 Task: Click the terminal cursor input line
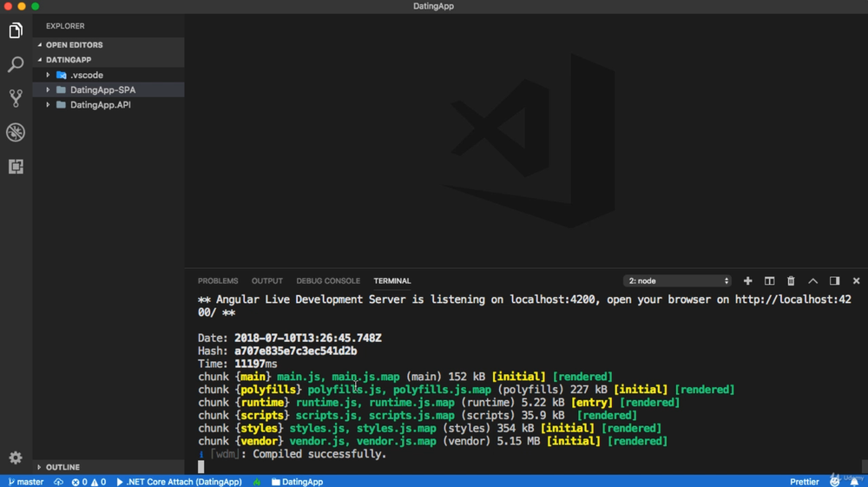coord(201,467)
